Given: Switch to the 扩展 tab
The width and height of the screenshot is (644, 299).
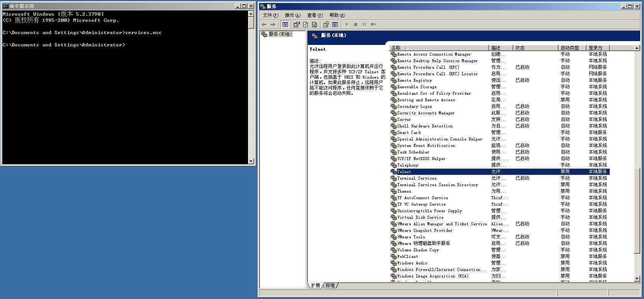Looking at the screenshot, I should [315, 286].
